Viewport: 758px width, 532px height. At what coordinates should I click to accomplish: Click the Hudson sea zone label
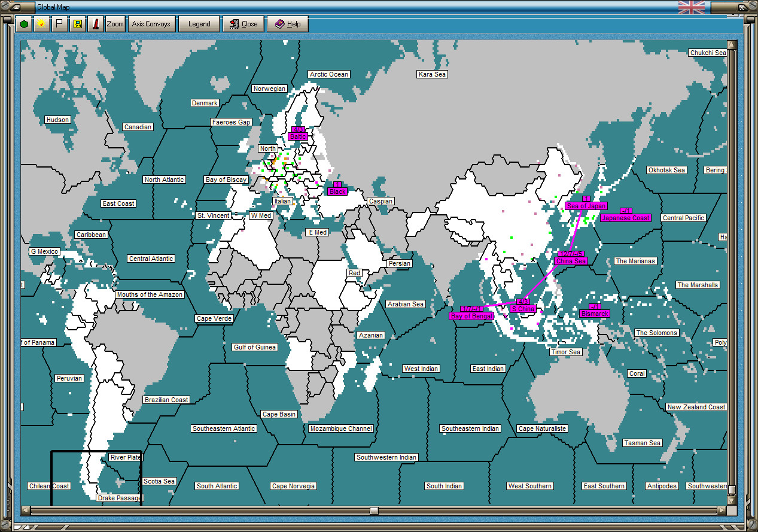pos(57,120)
